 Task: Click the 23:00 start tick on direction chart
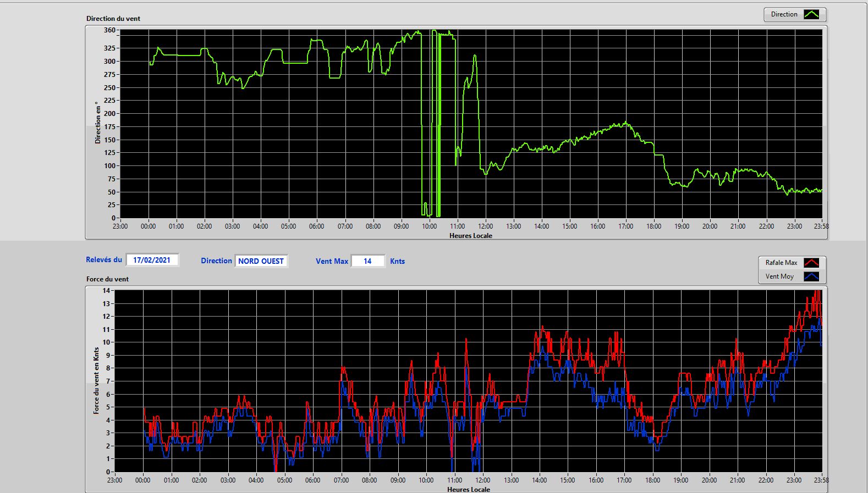tap(120, 226)
